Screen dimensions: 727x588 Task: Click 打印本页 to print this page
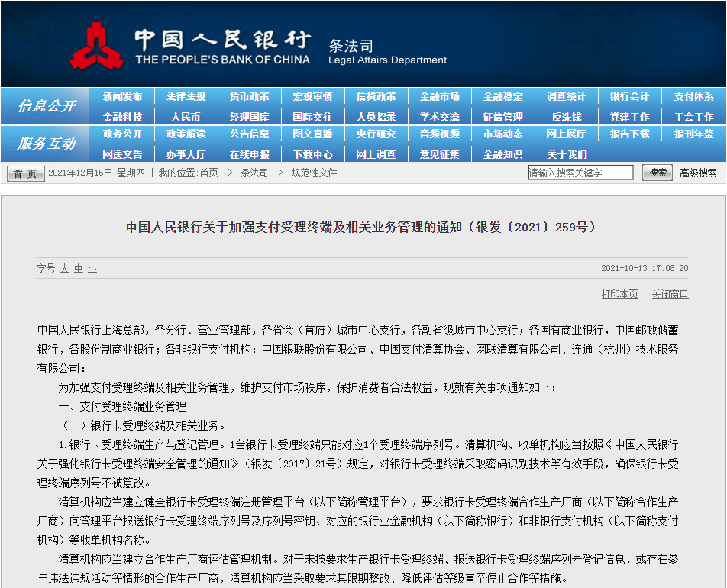pos(619,294)
